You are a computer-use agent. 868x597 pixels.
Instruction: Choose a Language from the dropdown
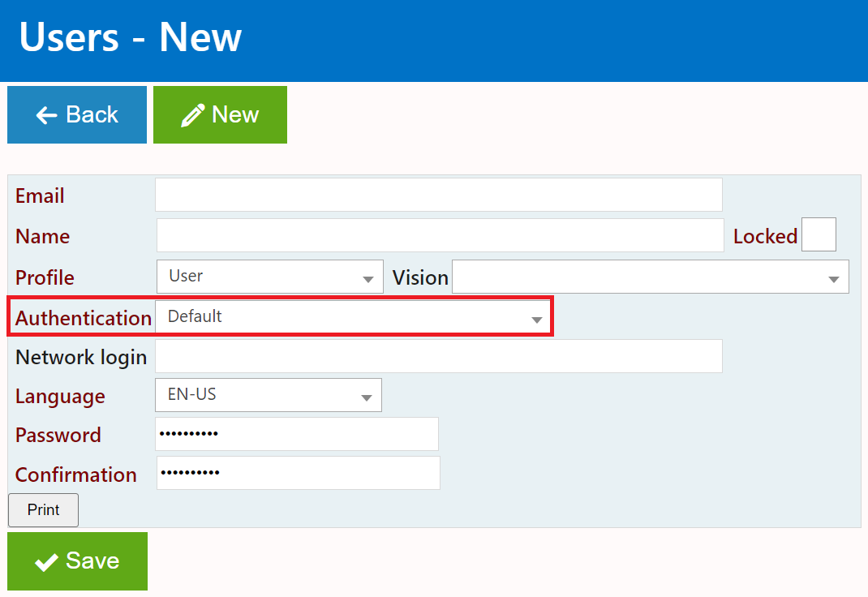pos(268,396)
